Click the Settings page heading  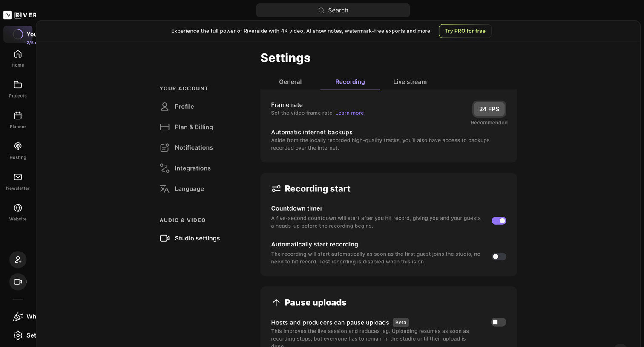tap(285, 58)
